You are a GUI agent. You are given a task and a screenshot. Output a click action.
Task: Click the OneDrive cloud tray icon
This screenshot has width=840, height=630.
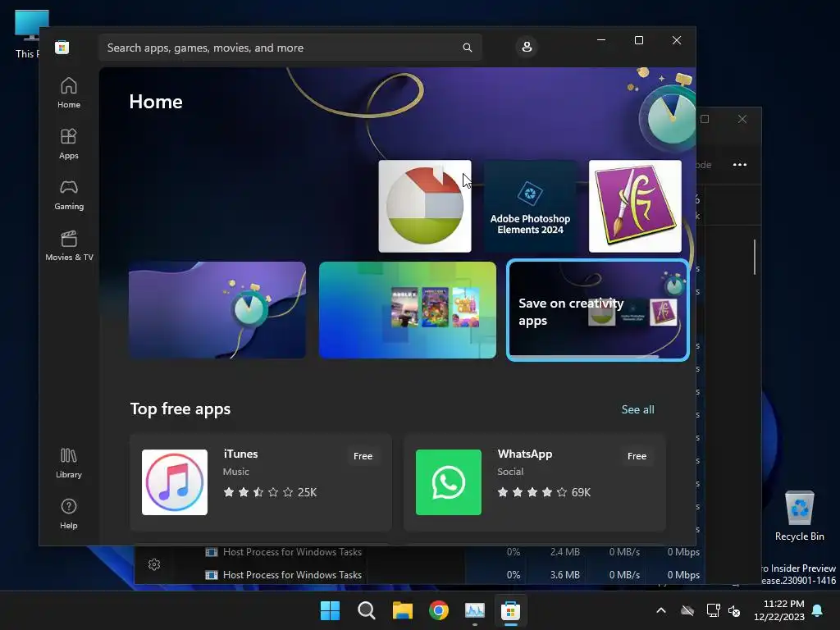(687, 610)
